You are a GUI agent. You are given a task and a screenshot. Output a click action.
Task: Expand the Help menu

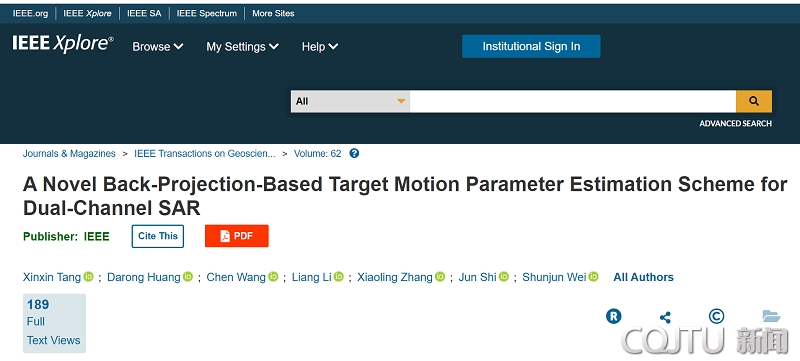coord(320,46)
